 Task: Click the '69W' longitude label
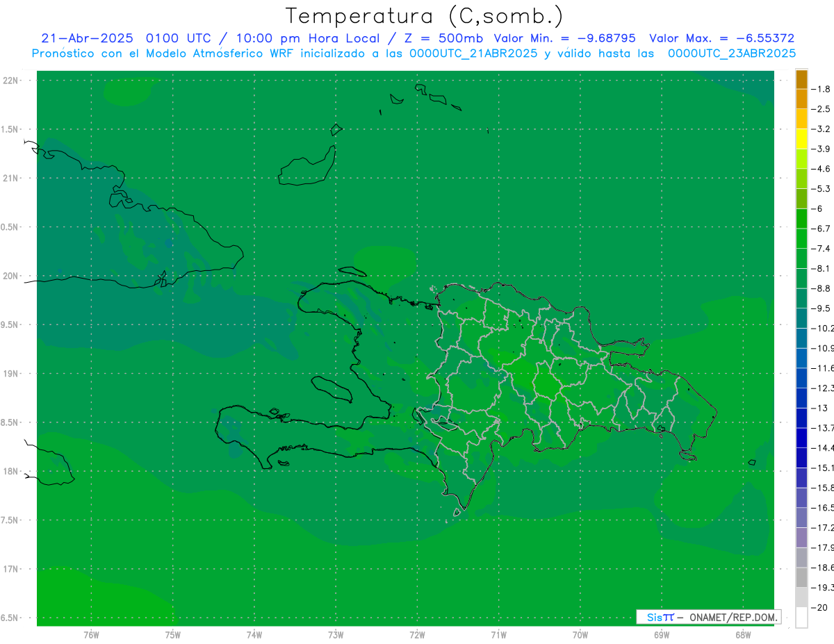point(662,634)
